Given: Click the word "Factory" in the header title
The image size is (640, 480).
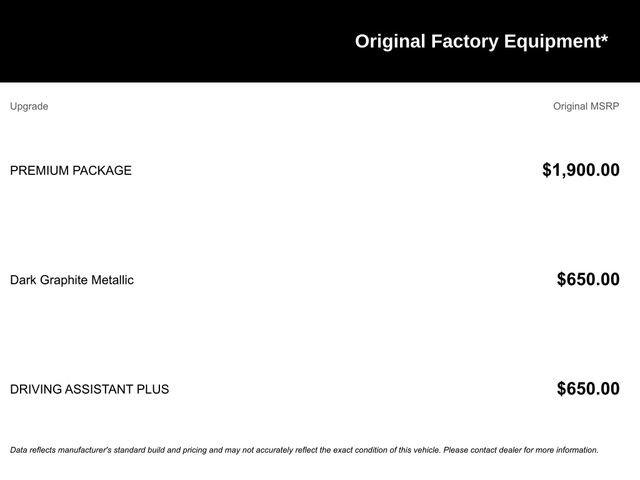Looking at the screenshot, I should [462, 41].
